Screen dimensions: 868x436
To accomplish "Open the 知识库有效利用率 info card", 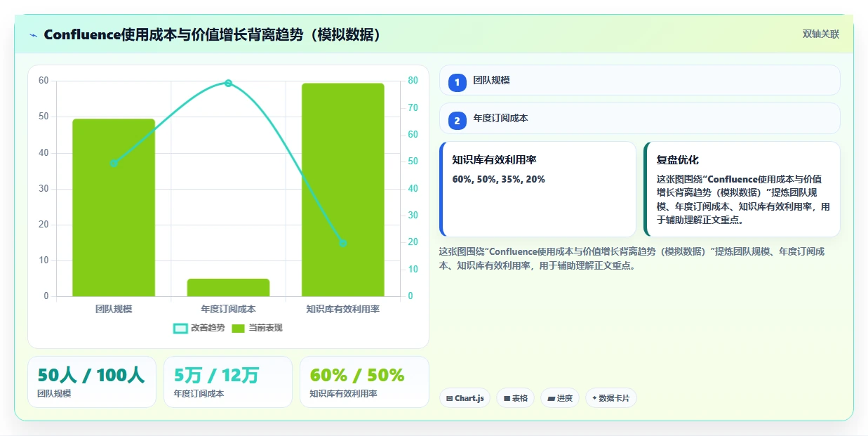I will pyautogui.click(x=538, y=190).
